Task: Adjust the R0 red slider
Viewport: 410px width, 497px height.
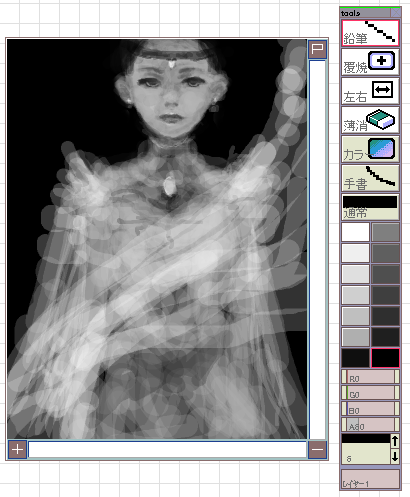Action: click(370, 377)
